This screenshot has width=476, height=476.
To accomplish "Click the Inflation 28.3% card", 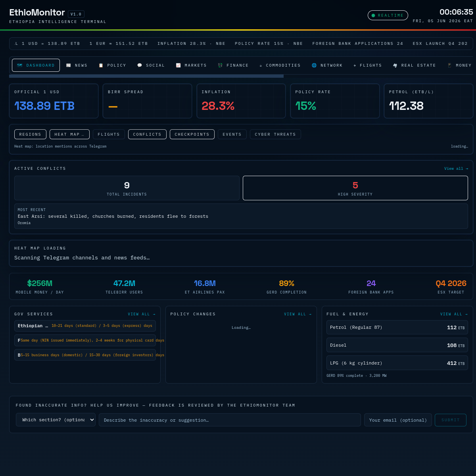I will (x=241, y=101).
